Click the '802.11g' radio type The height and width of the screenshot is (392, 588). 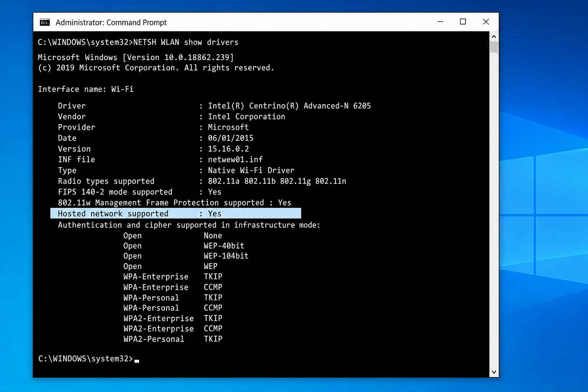tap(295, 181)
